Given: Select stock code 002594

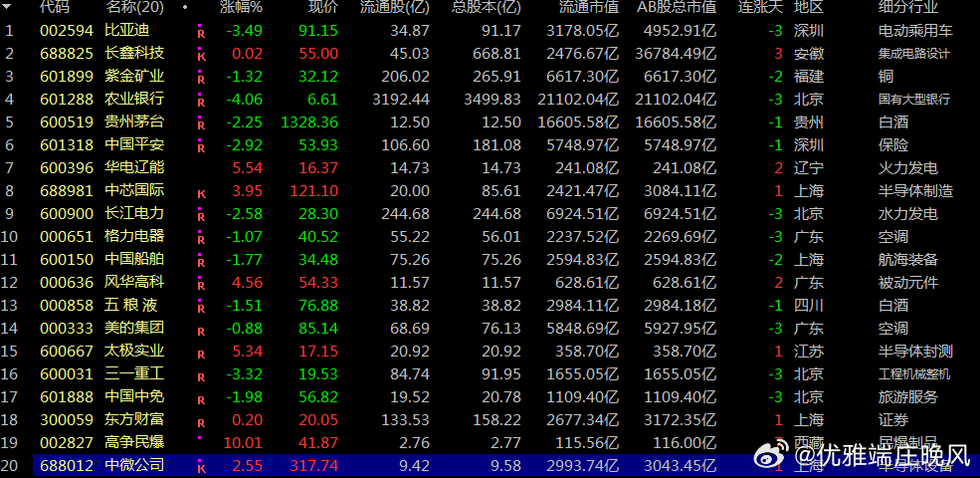Looking at the screenshot, I should (x=67, y=30).
